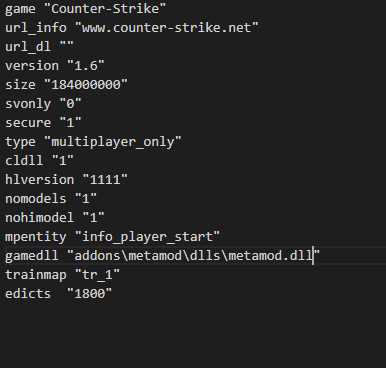The image size is (386, 368).
Task: Click the version value "1.6"
Action: (x=86, y=66)
